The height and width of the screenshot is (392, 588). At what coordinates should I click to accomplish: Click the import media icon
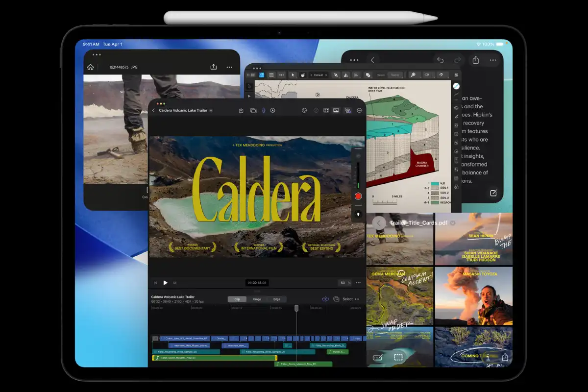tap(241, 111)
